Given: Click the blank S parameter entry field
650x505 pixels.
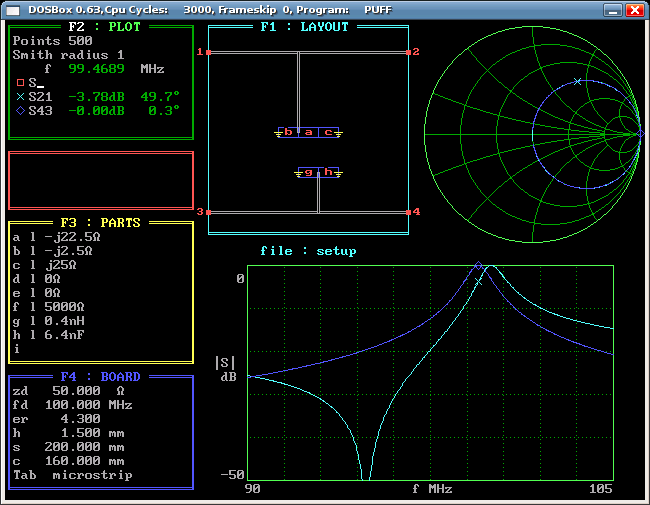Looking at the screenshot, I should coord(36,83).
